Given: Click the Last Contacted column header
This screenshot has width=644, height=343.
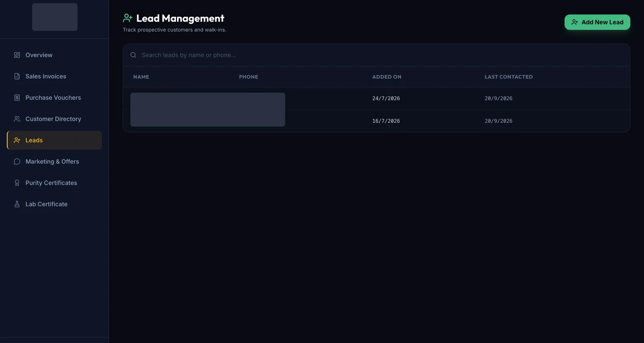Looking at the screenshot, I should coord(509,77).
